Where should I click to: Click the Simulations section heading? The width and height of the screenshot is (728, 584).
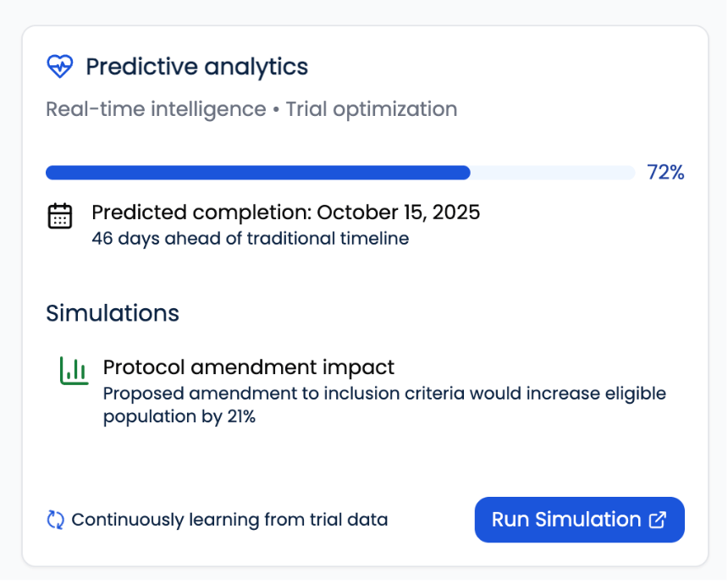(113, 313)
